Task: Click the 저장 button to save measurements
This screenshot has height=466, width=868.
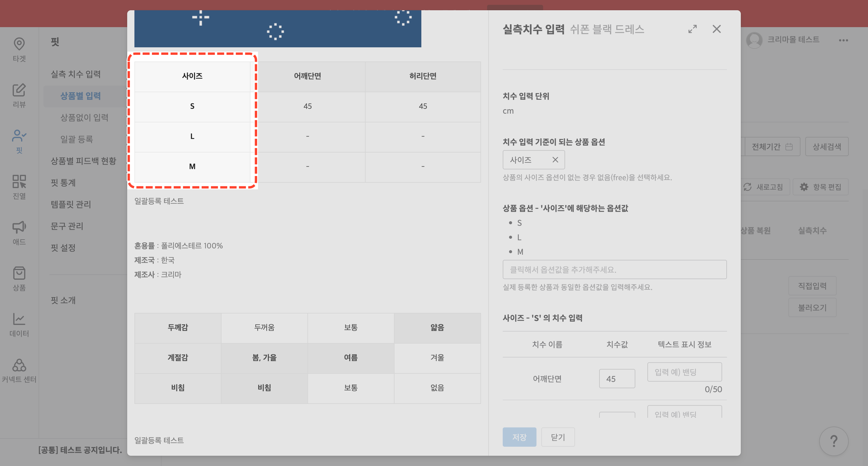Action: [x=519, y=437]
